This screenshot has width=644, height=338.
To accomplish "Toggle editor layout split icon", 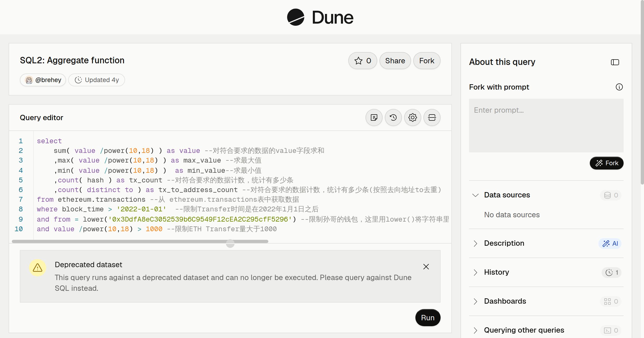I will [x=432, y=117].
